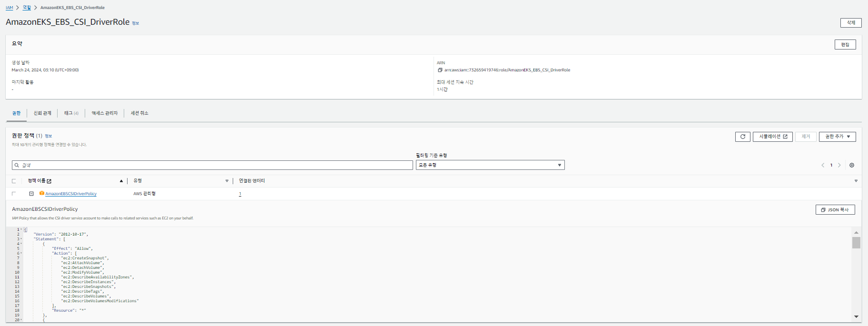Fold the Statement array at line 3
Screen dimensions: 868x326
21,239
